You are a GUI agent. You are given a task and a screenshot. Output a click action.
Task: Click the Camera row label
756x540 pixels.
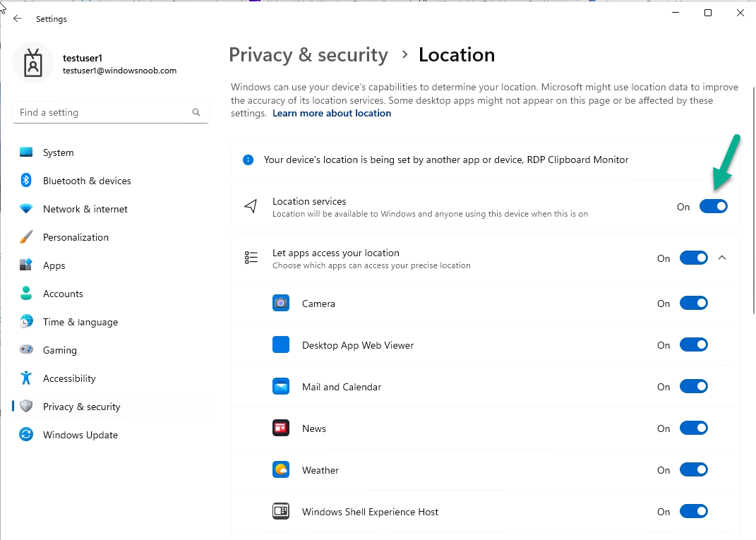tap(318, 304)
